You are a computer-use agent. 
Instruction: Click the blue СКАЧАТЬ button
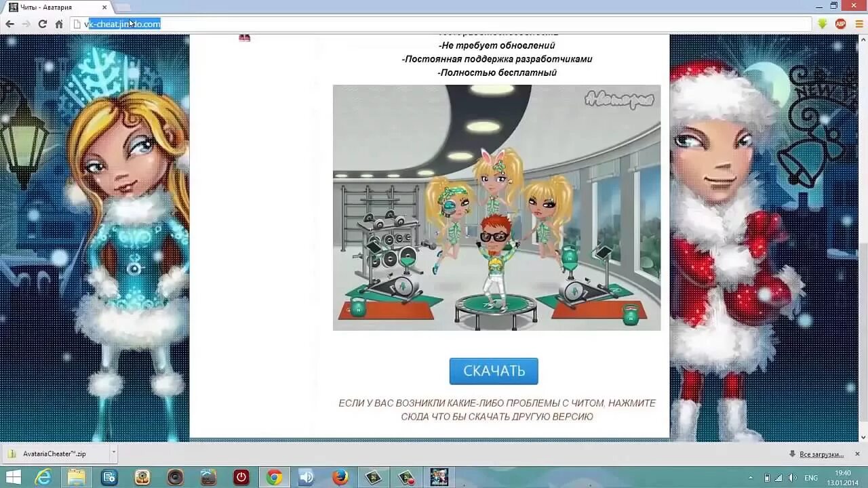[x=494, y=371]
